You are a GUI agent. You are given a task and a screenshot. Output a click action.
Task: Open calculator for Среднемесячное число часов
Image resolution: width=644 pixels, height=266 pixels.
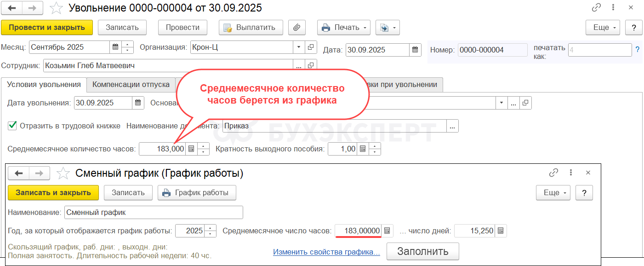click(387, 231)
